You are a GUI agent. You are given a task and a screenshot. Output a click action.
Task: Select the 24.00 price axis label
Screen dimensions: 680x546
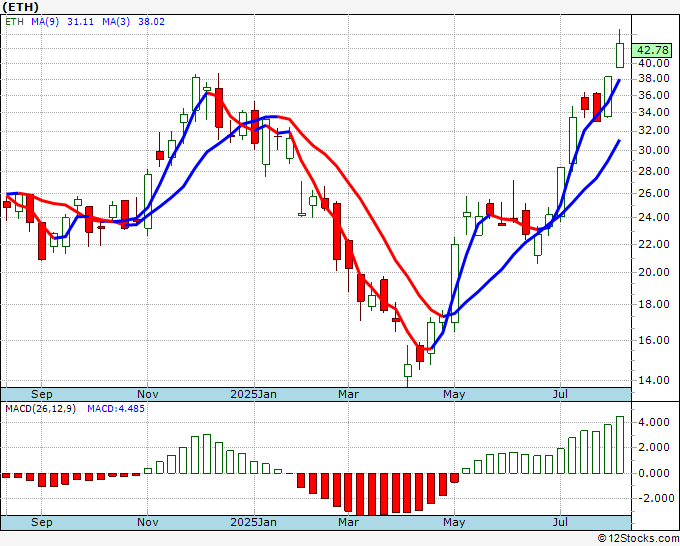click(x=654, y=217)
